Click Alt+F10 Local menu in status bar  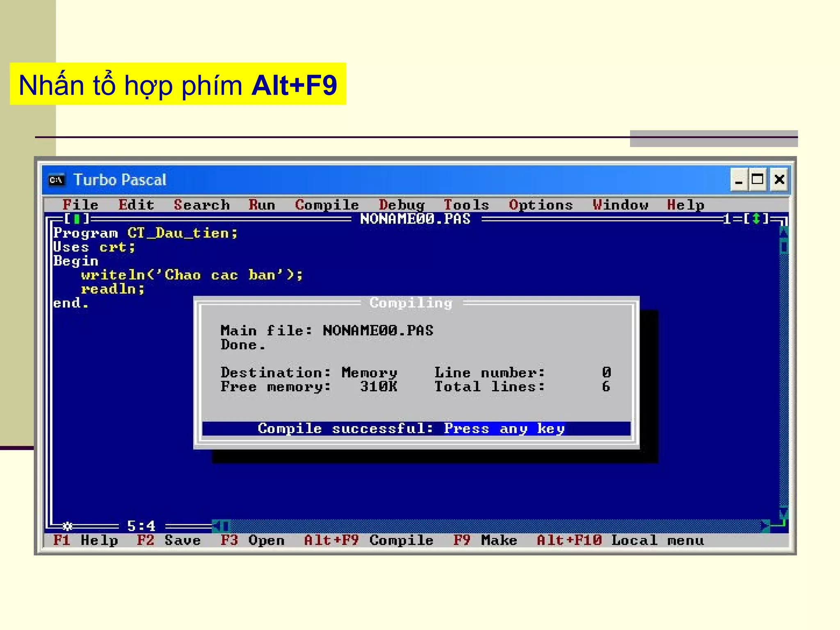pyautogui.click(x=621, y=540)
